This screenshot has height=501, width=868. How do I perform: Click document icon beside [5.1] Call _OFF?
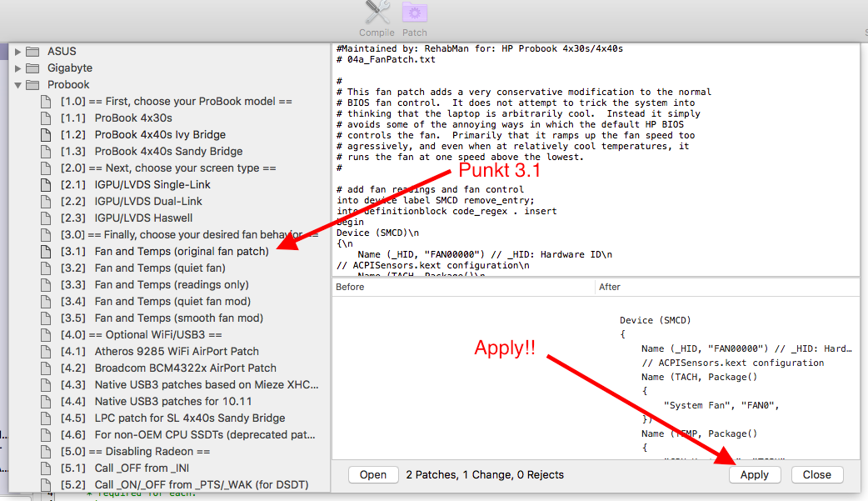tap(45, 468)
